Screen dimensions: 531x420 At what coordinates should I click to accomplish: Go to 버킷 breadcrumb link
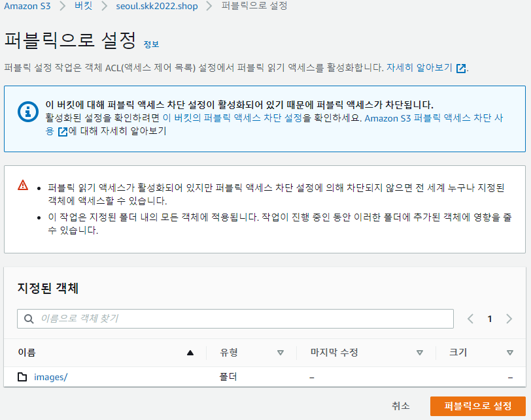pyautogui.click(x=83, y=6)
